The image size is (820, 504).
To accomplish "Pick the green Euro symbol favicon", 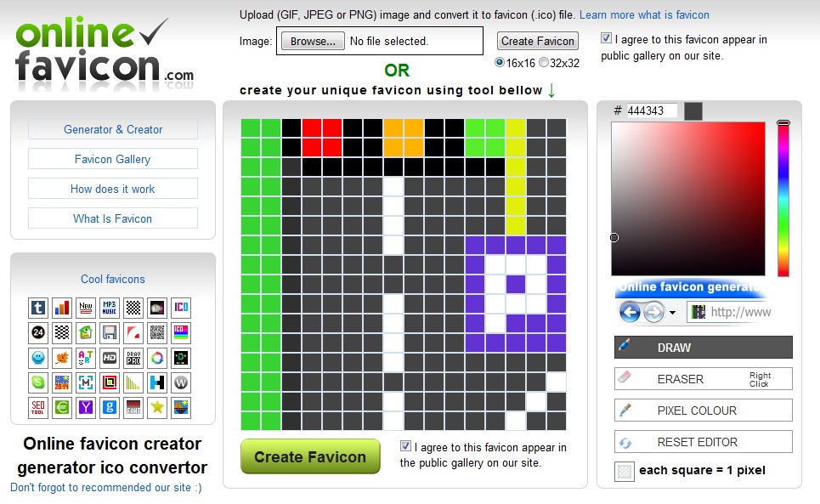I will [x=62, y=407].
